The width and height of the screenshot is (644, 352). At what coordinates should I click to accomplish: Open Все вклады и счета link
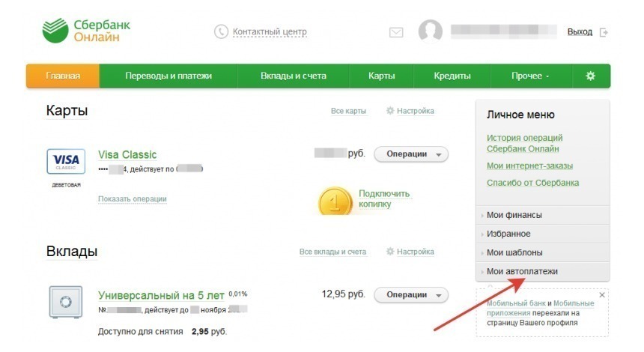tap(332, 252)
